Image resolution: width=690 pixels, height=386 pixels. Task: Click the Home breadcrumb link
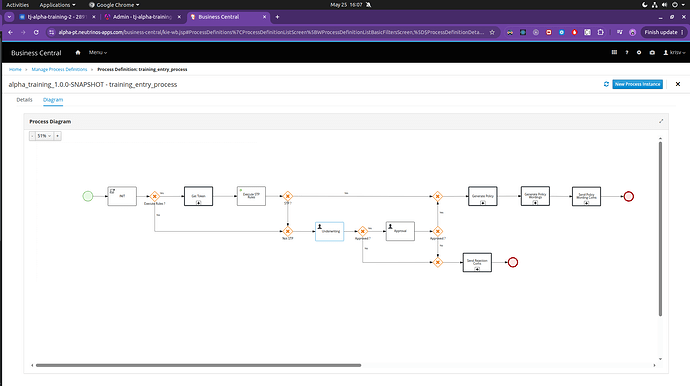tap(15, 70)
